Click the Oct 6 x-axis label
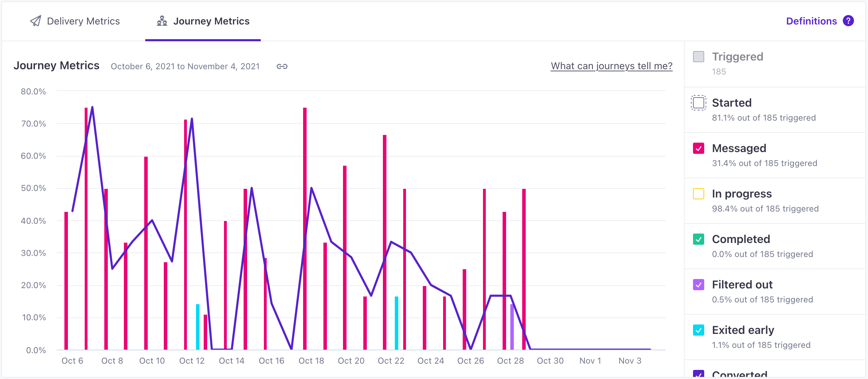The image size is (868, 379). click(x=72, y=361)
